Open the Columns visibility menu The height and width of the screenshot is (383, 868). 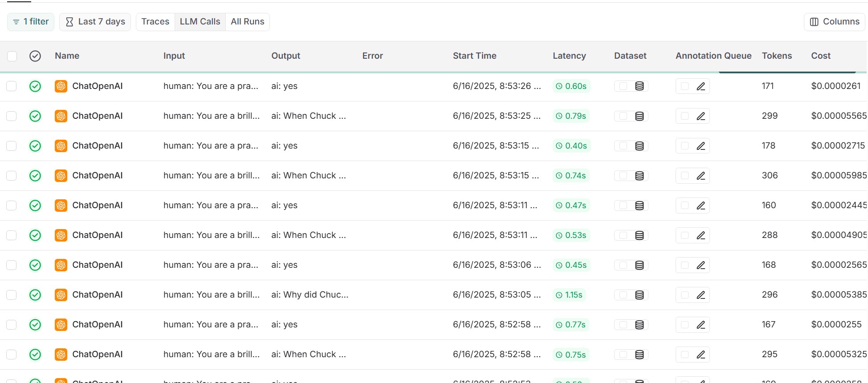click(834, 22)
